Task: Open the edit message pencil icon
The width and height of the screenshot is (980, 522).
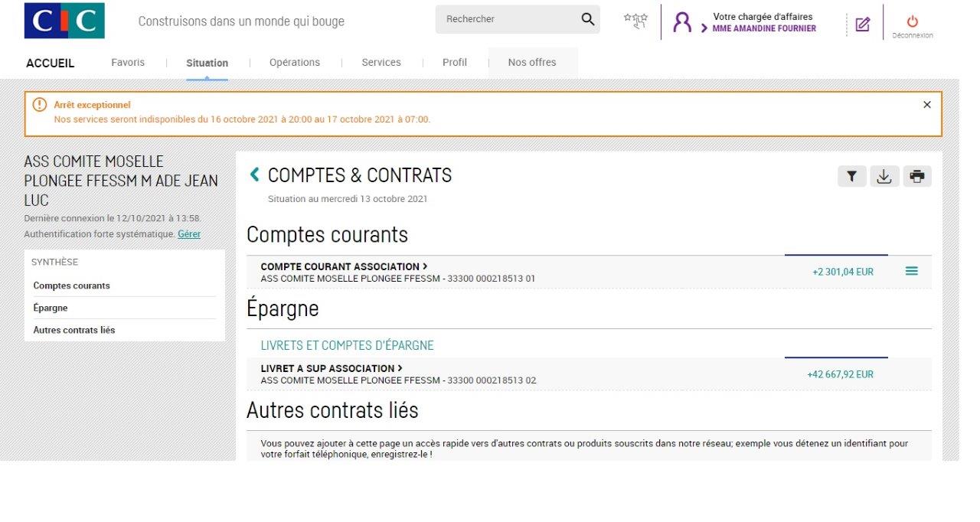Action: tap(863, 24)
